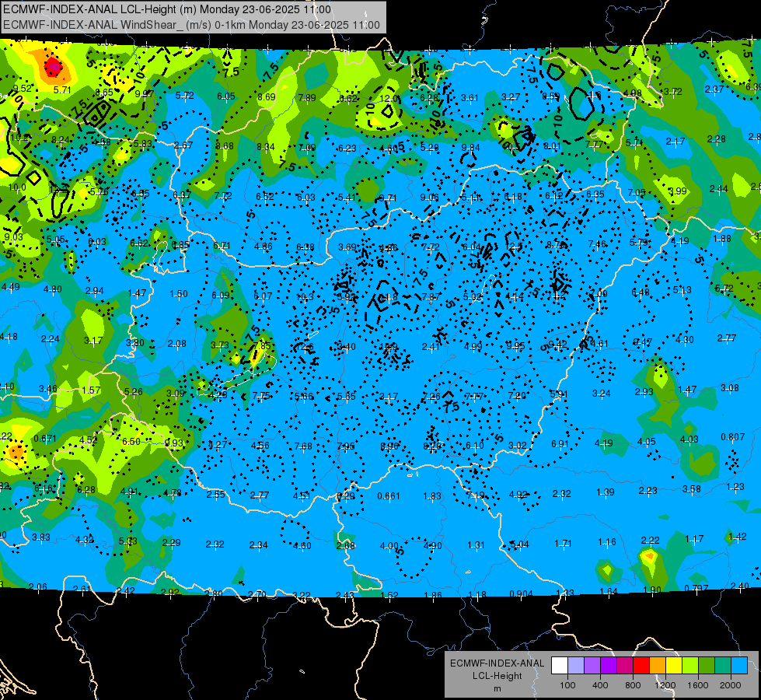This screenshot has height=700, width=761.
Task: Click the legend tick label 1600
Action: pos(698,685)
